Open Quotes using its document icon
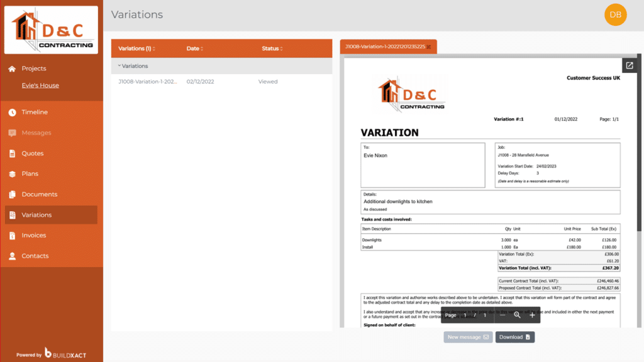Viewport: 644px width, 362px height. point(13,153)
